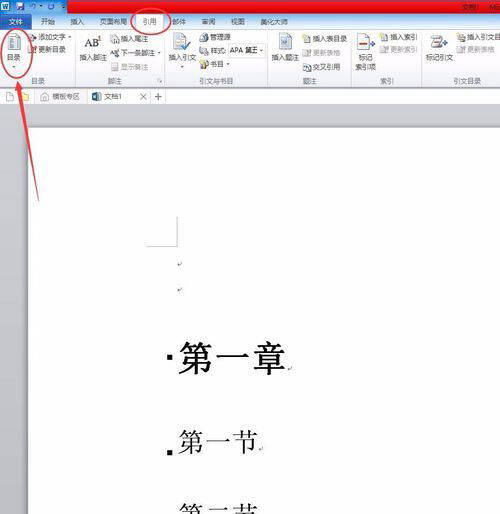Switch to the 页面布局 ribbon tab

coord(113,22)
